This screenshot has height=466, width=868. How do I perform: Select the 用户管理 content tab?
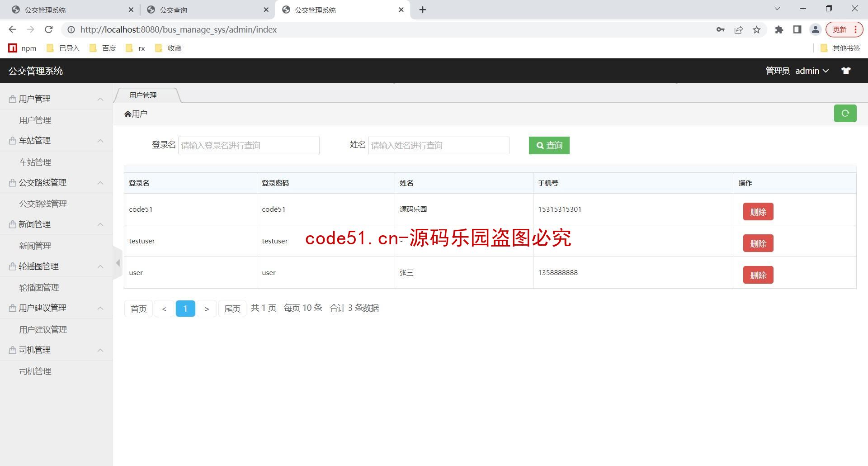(147, 95)
